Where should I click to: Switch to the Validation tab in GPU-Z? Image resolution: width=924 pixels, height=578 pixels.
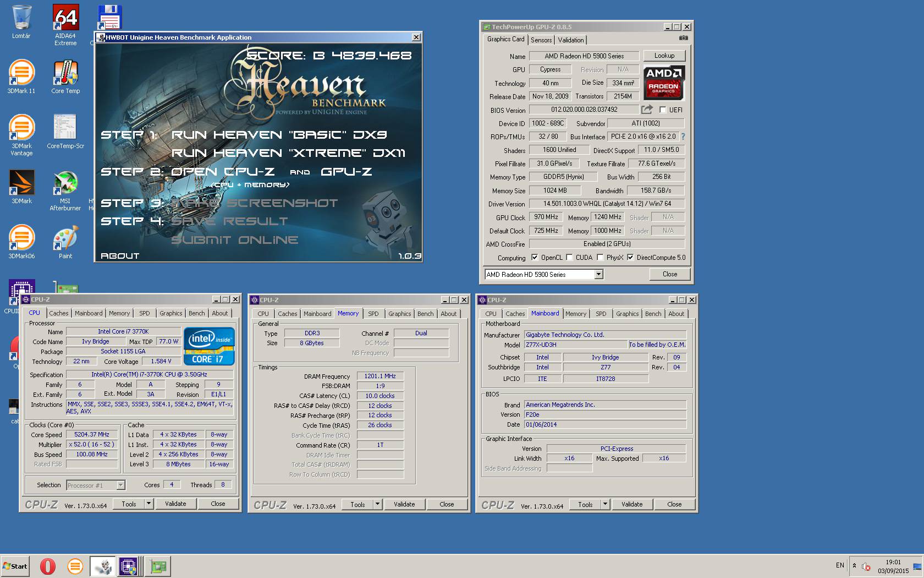pos(571,40)
